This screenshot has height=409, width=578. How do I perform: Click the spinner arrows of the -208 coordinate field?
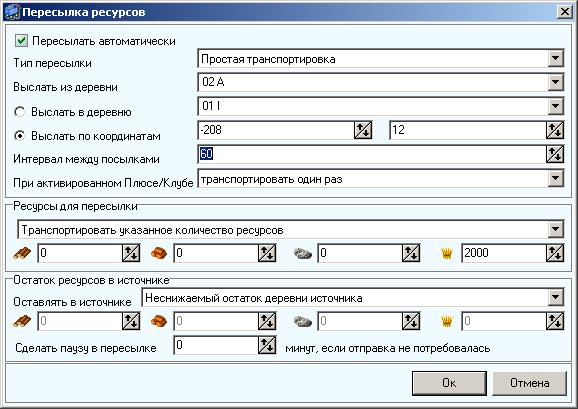point(363,130)
